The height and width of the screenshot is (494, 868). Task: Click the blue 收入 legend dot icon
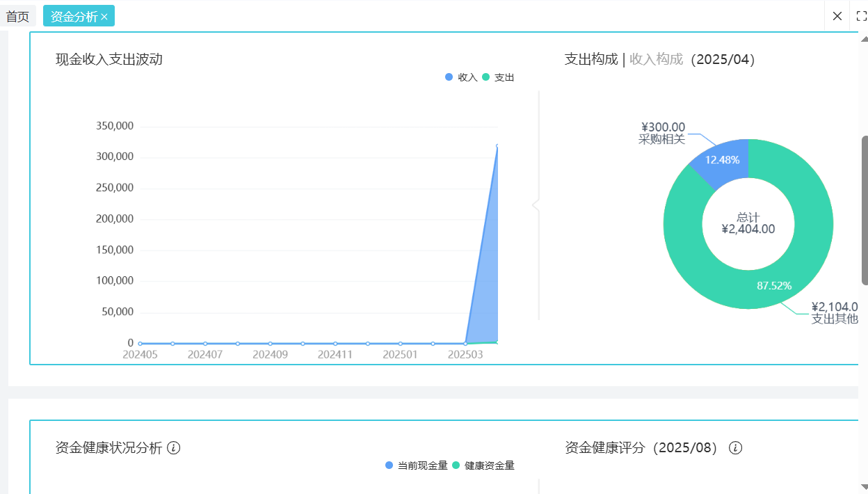coord(449,77)
